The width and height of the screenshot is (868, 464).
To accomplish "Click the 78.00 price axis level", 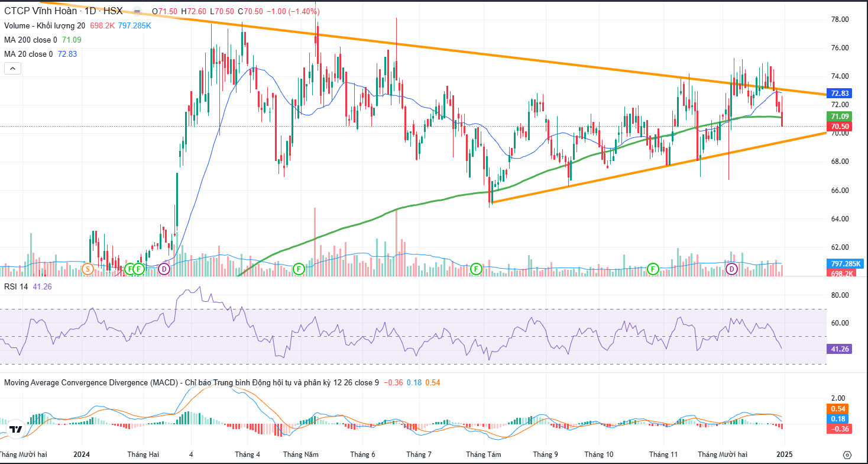I will [x=840, y=20].
